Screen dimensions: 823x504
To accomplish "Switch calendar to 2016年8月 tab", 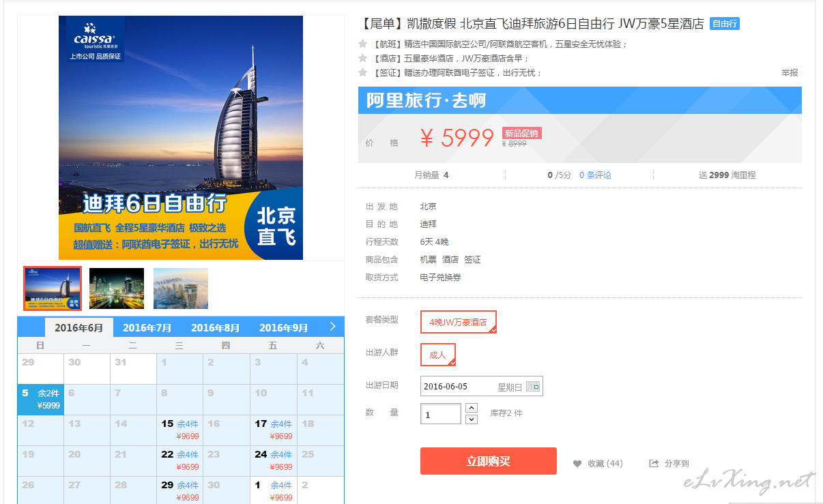I will (216, 328).
